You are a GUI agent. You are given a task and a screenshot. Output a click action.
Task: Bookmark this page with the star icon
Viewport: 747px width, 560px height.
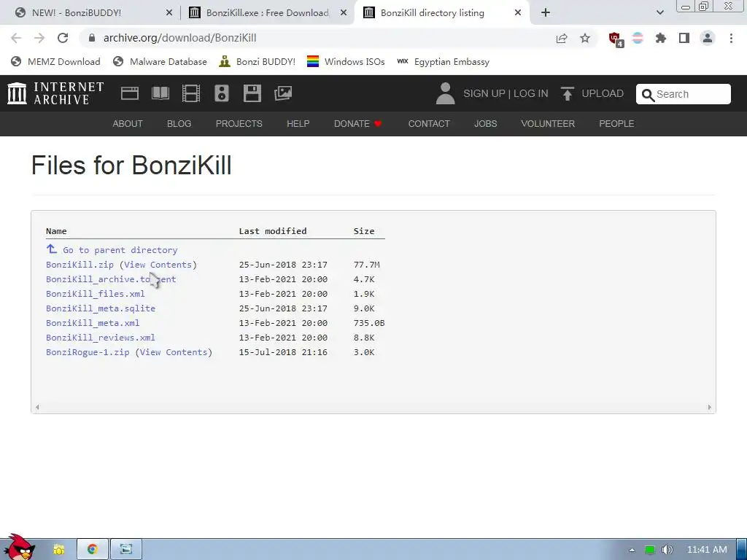coord(585,38)
